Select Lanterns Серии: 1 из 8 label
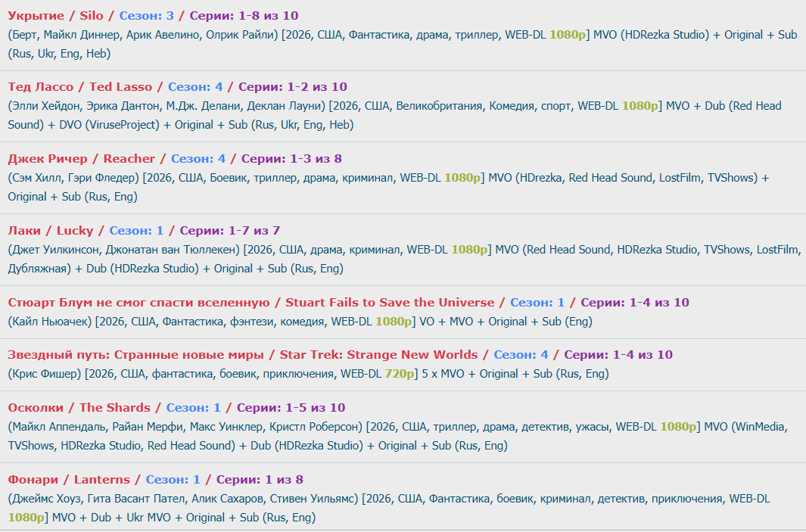Screen dimensions: 806x532 [x=260, y=480]
